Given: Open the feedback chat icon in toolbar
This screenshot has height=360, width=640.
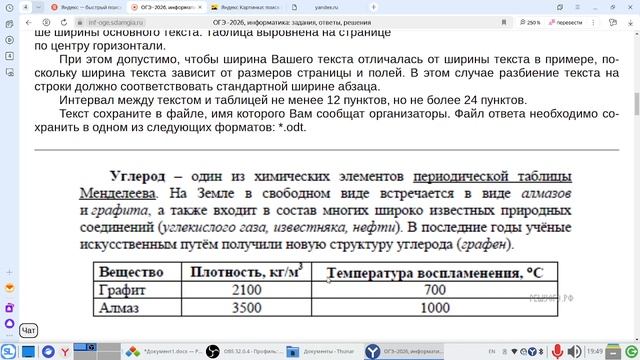Looking at the screenshot, I should (613, 22).
